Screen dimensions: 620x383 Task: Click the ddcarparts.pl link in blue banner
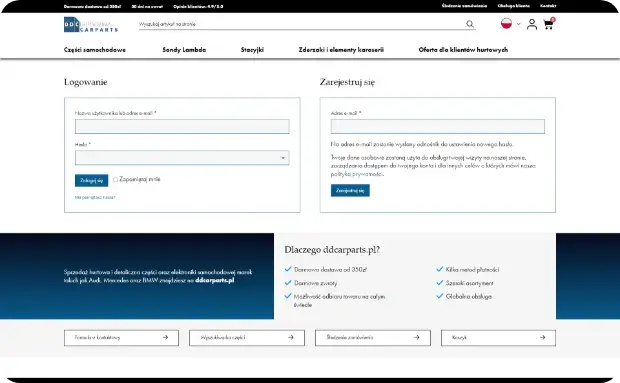pyautogui.click(x=215, y=280)
